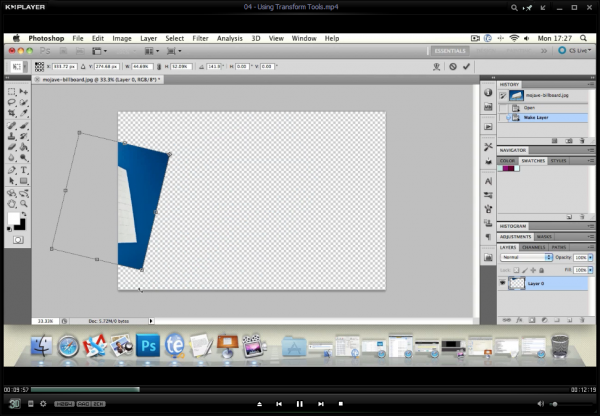Cancel the transform using the circle-slash icon
The image size is (600, 416).
click(x=453, y=66)
